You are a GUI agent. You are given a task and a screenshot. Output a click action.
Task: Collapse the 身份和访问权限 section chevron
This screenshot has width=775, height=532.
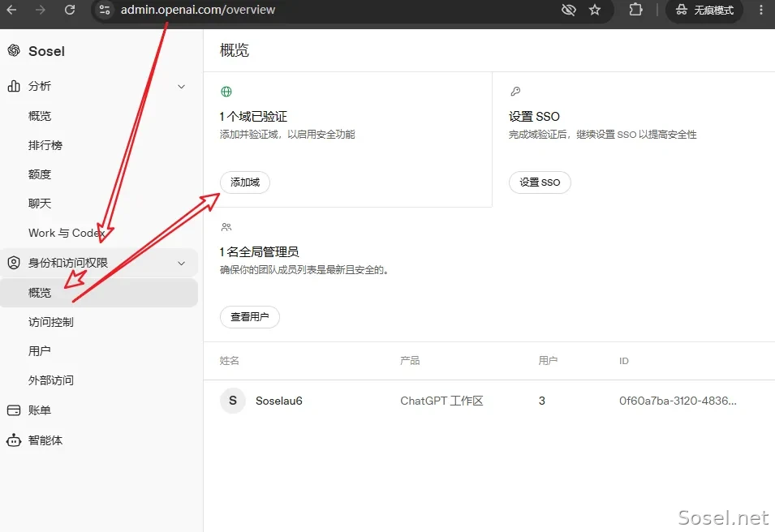click(x=182, y=264)
